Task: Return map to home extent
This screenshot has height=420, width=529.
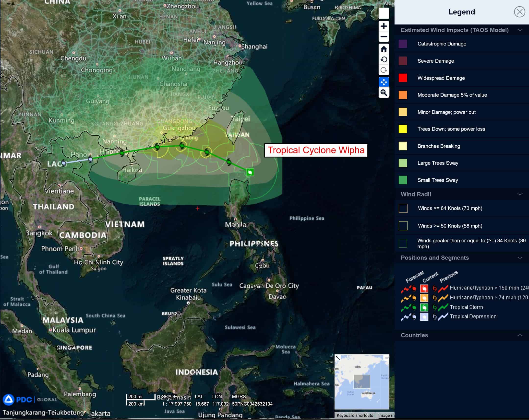Action: pyautogui.click(x=384, y=49)
